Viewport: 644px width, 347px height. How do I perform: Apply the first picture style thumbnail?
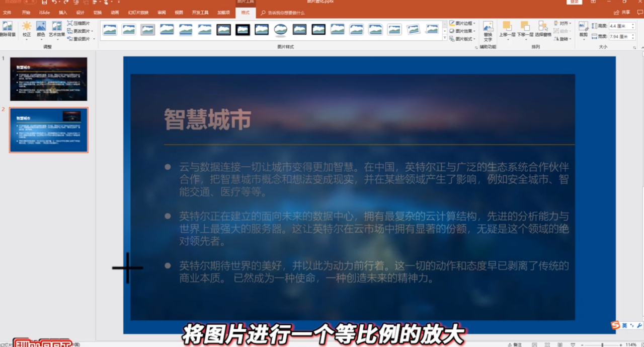pos(110,30)
